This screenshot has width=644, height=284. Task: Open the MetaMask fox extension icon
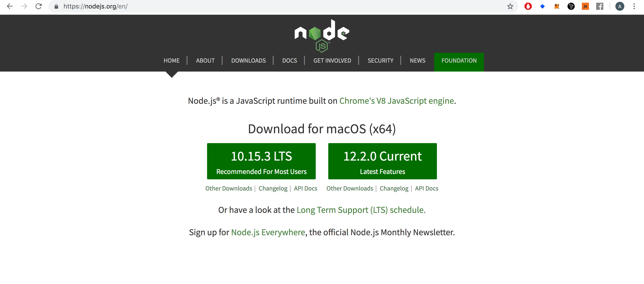point(557,6)
